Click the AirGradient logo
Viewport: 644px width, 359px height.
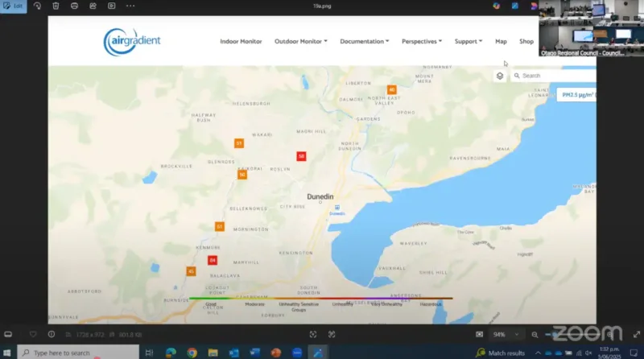point(132,41)
